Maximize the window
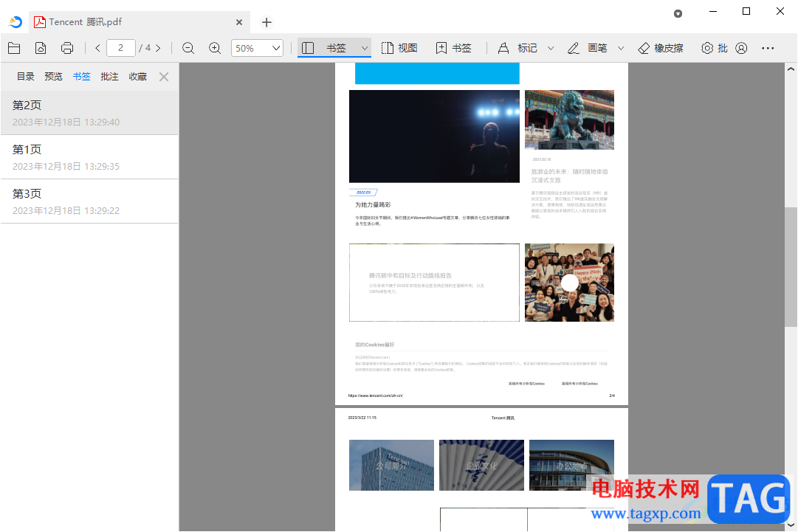The height and width of the screenshot is (532, 798). point(746,11)
